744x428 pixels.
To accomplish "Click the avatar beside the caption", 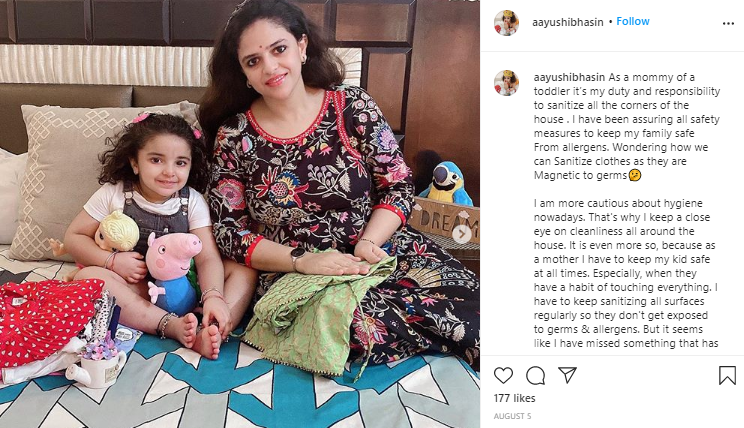I will coord(506,83).
